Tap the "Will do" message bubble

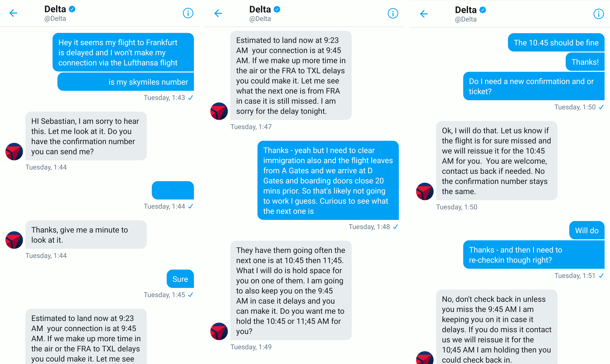pos(586,230)
